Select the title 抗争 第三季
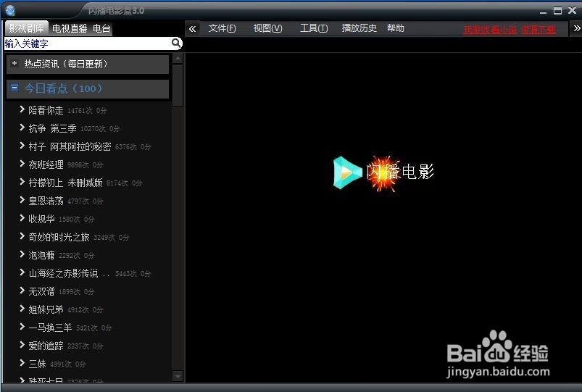Screen dimensions: 582x392 [x=52, y=128]
